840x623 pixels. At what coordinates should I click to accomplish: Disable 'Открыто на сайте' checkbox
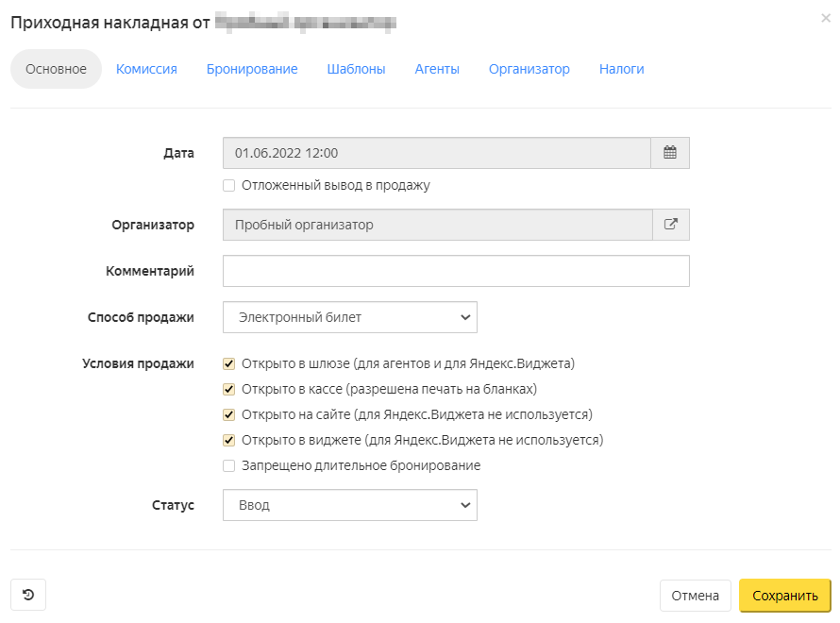[228, 414]
